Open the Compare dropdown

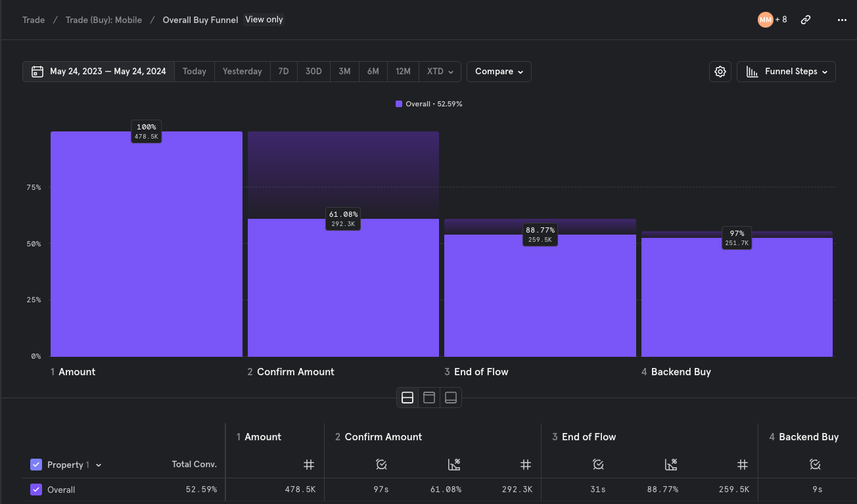(499, 72)
